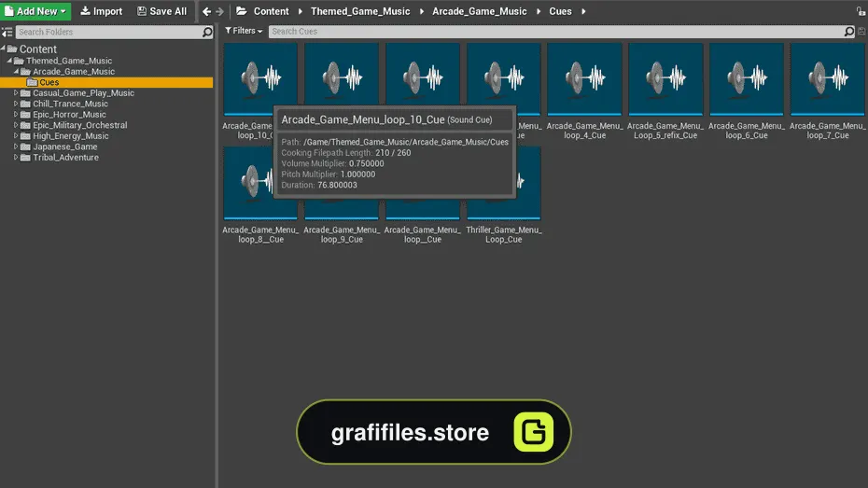
Task: Select the Casual_Game_Play_Music folder row
Action: (x=106, y=93)
